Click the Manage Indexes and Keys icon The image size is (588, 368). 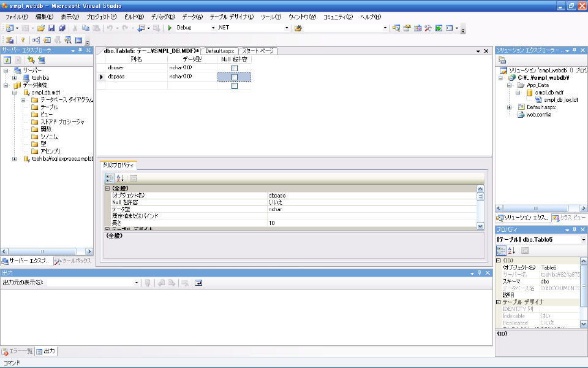(x=47, y=40)
